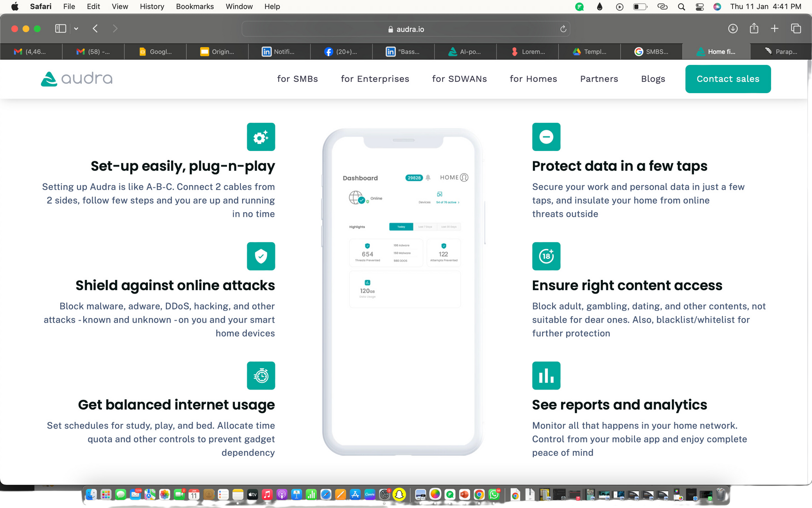Show the tab overview grid

[796, 29]
